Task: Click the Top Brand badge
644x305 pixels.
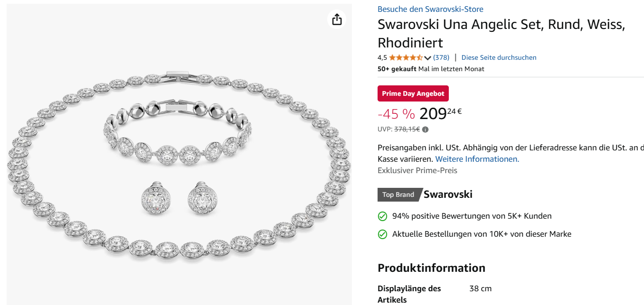Action: click(398, 194)
